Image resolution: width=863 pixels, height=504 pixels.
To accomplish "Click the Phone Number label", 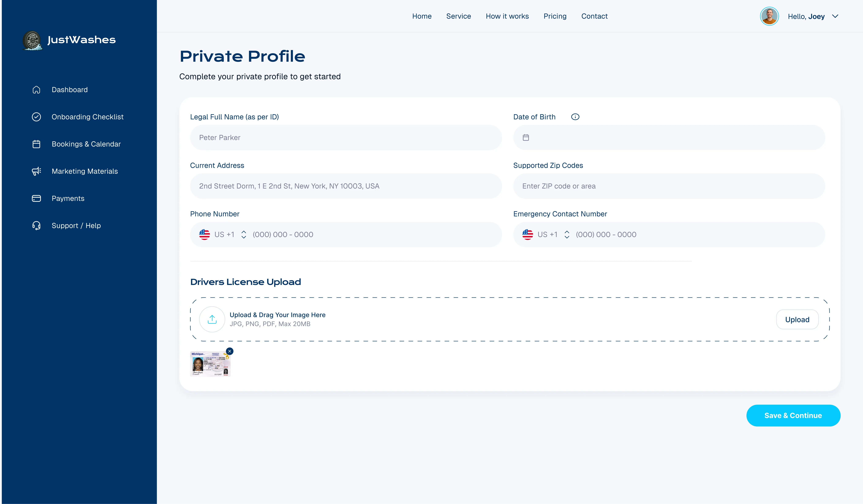I will coord(215,214).
